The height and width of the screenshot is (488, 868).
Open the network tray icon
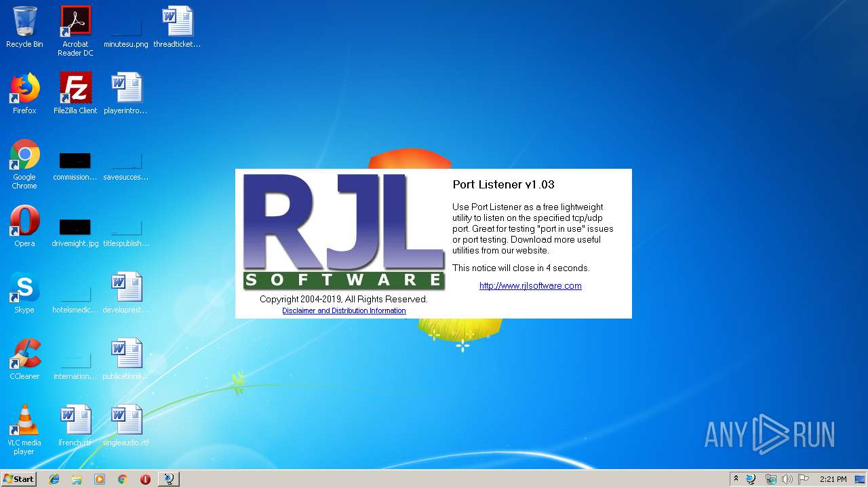tap(770, 479)
